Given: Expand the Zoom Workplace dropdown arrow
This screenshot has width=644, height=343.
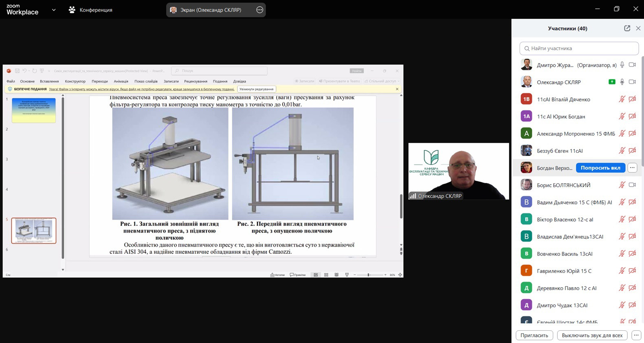Looking at the screenshot, I should pyautogui.click(x=54, y=10).
